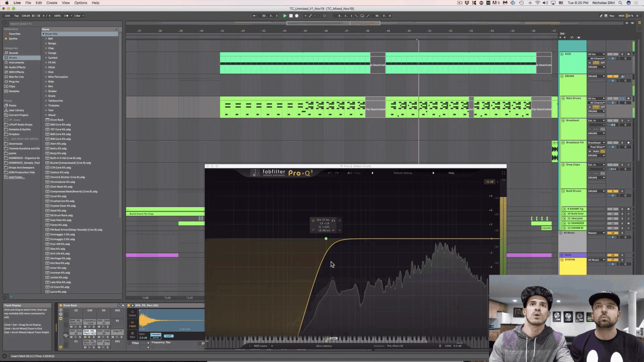
Task: Click the Pro-Q 3 redo arrow
Action: point(337,173)
